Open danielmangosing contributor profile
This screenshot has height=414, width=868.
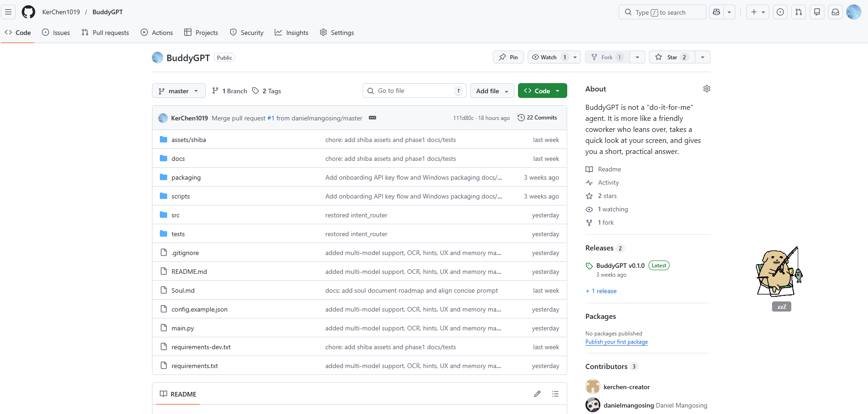coord(629,405)
